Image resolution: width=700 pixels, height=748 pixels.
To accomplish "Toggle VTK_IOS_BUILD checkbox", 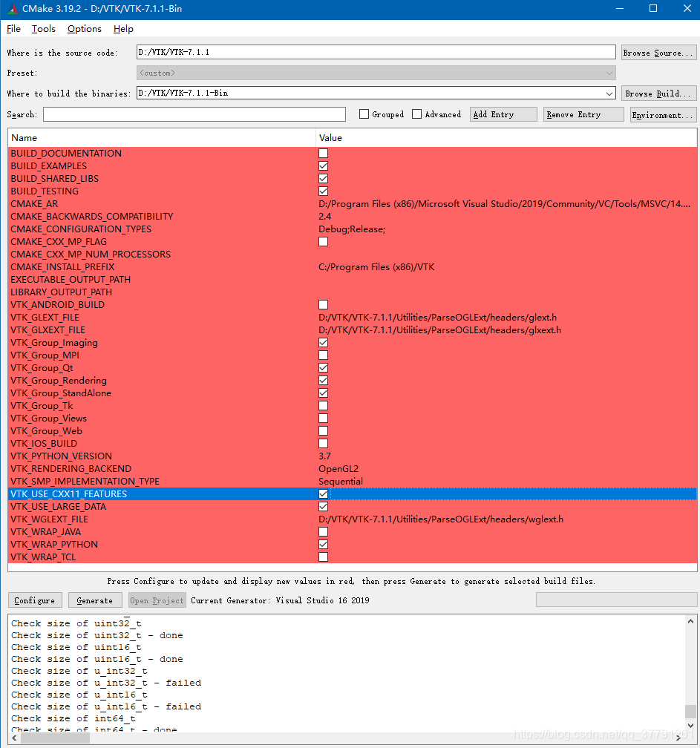I will click(x=324, y=444).
